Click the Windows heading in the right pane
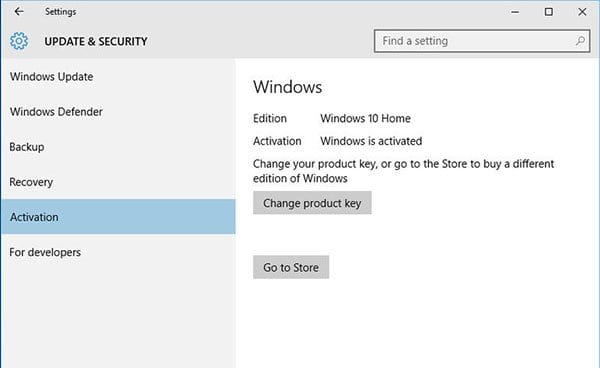Viewport: 600px width, 368px height. click(x=288, y=87)
